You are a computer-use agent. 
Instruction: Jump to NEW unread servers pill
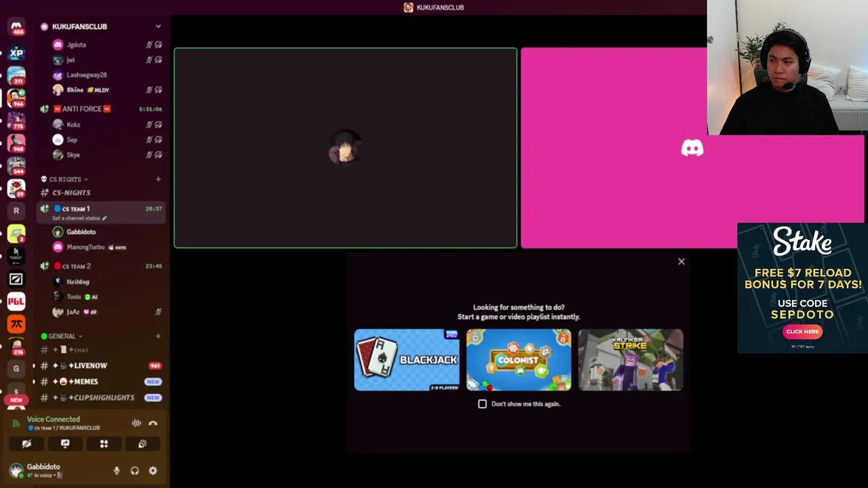[16, 400]
